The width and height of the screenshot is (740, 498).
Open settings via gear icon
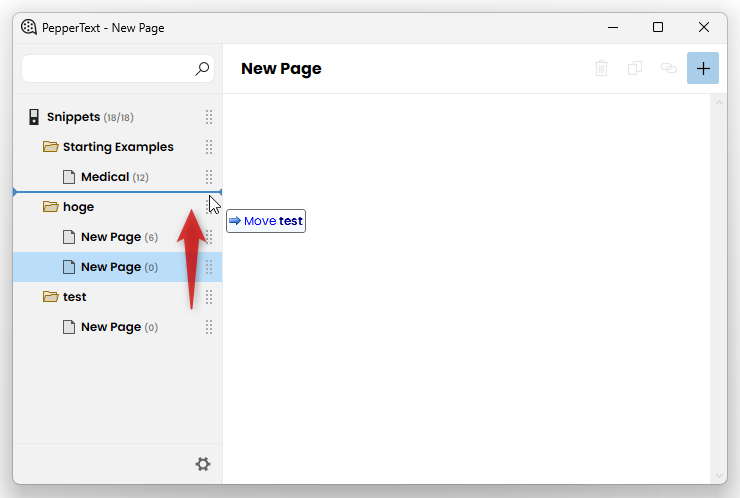[203, 464]
